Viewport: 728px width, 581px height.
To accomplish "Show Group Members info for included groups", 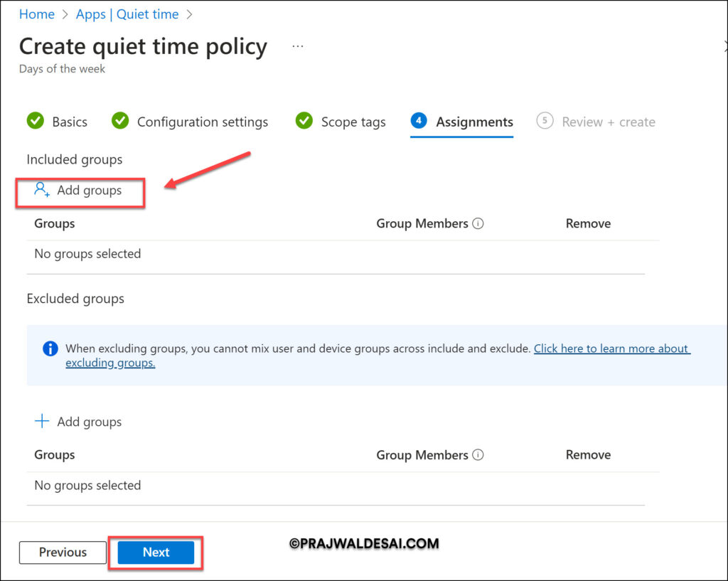I will (x=478, y=223).
